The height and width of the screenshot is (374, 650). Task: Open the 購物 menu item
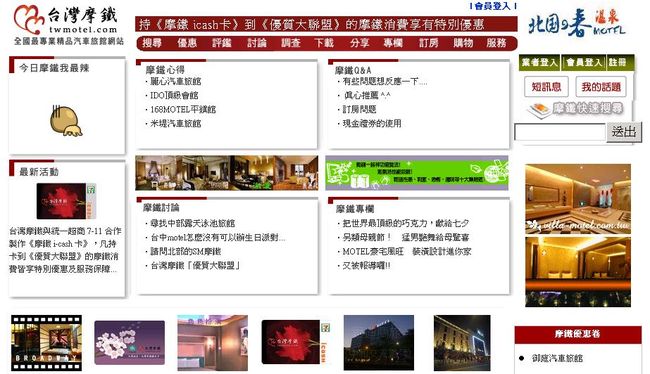(x=463, y=43)
